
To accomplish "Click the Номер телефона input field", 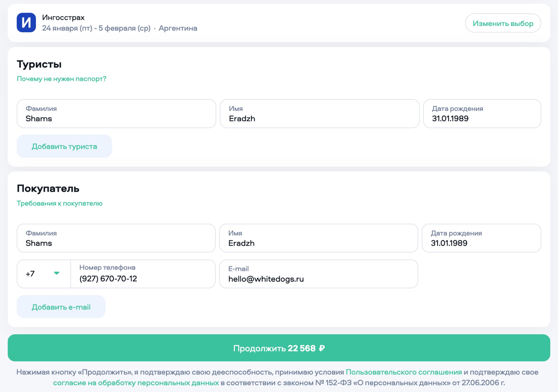I will (x=143, y=274).
